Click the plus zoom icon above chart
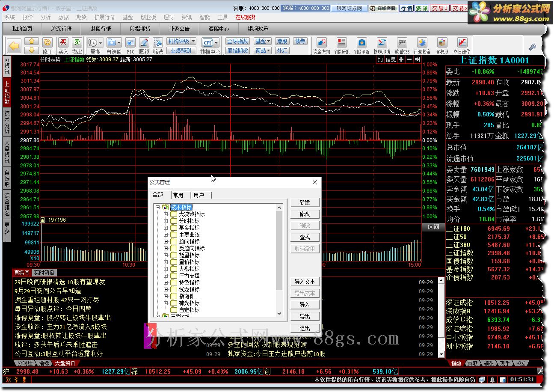554x392 pixels. (x=401, y=60)
